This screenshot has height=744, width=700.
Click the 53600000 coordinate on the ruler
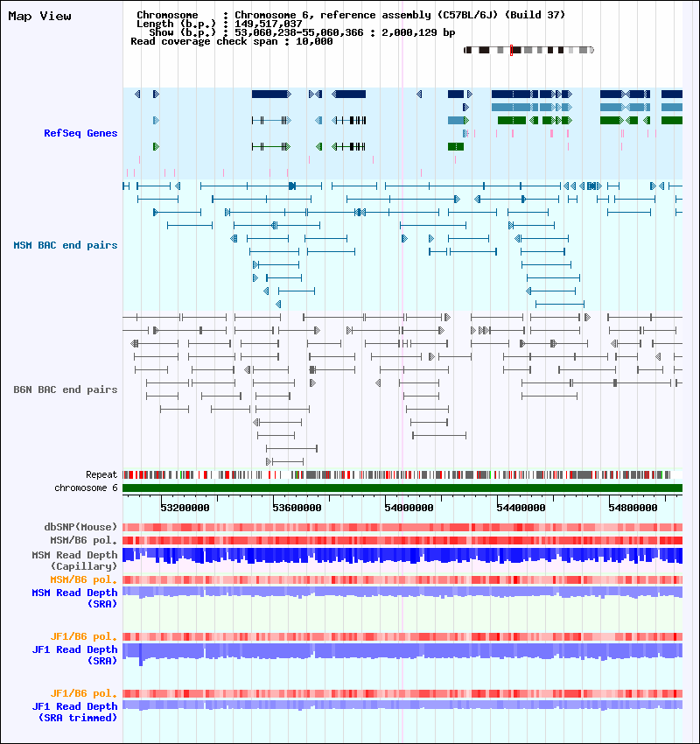tap(297, 508)
